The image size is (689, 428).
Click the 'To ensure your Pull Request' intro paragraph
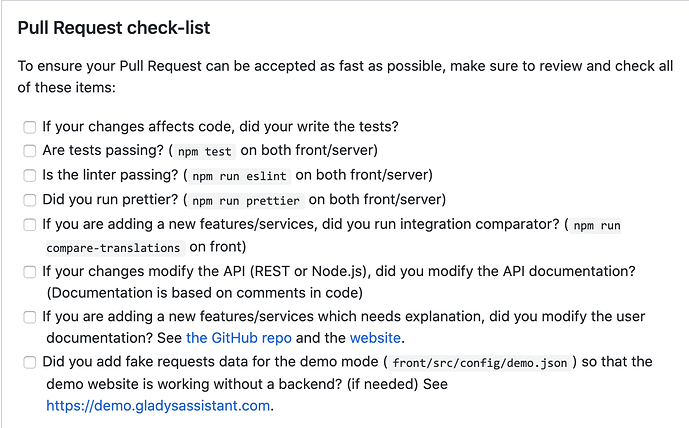pyautogui.click(x=345, y=76)
